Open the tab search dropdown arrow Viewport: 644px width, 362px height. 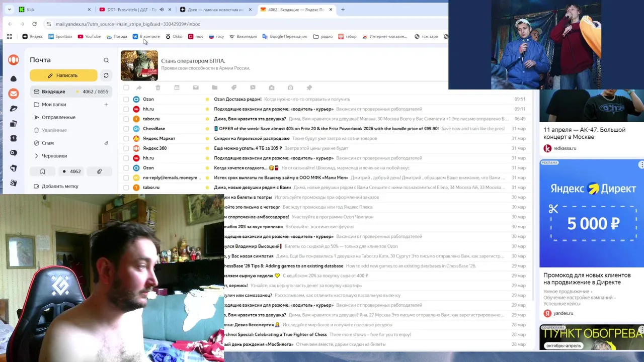pos(9,10)
